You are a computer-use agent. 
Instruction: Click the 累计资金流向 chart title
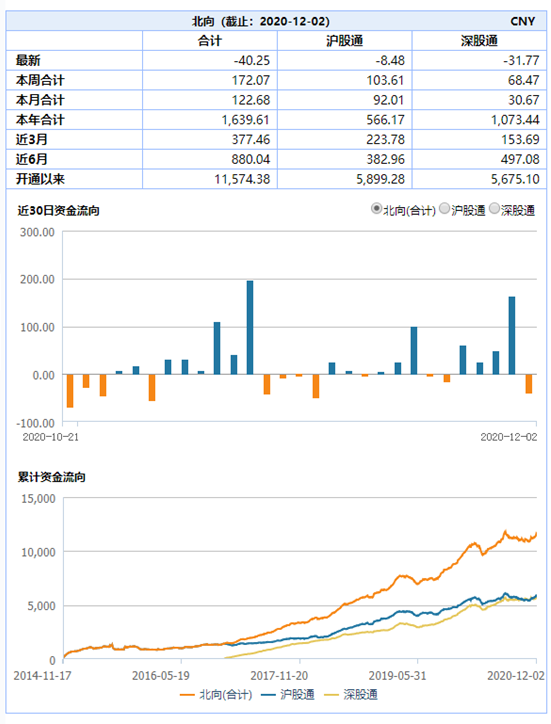tap(52, 477)
